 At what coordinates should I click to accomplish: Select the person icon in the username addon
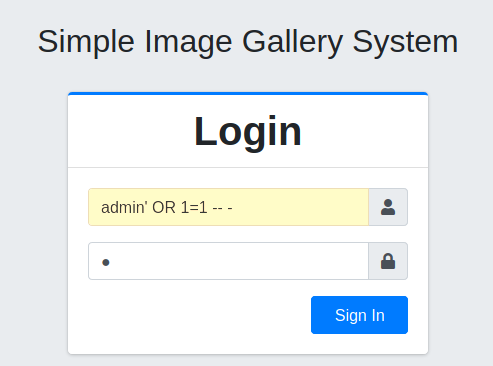pyautogui.click(x=388, y=207)
